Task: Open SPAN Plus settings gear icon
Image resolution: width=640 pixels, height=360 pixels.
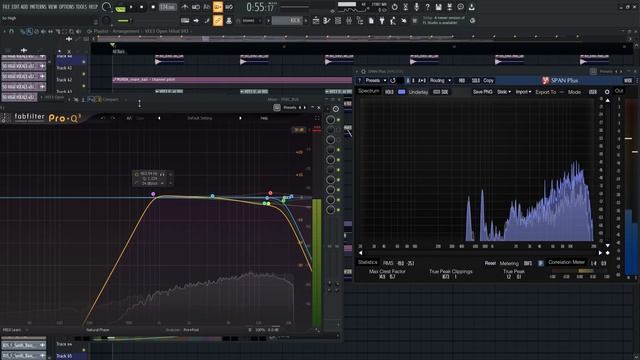Action: point(607,92)
